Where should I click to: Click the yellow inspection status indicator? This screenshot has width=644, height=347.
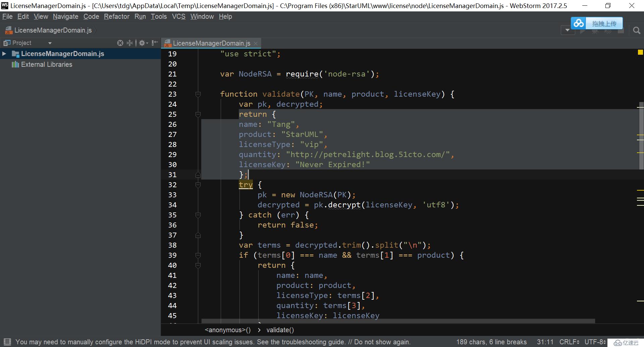pyautogui.click(x=640, y=52)
